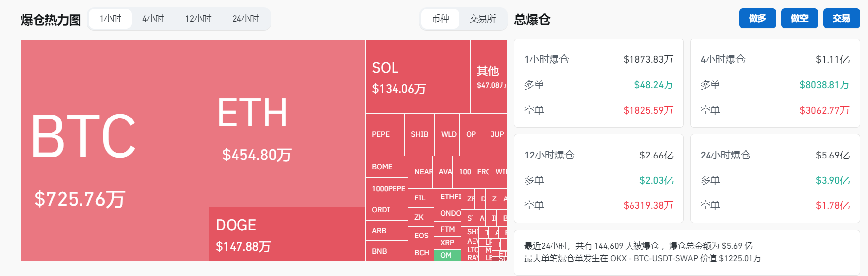Select the 其他 heatmap tile

point(489,77)
